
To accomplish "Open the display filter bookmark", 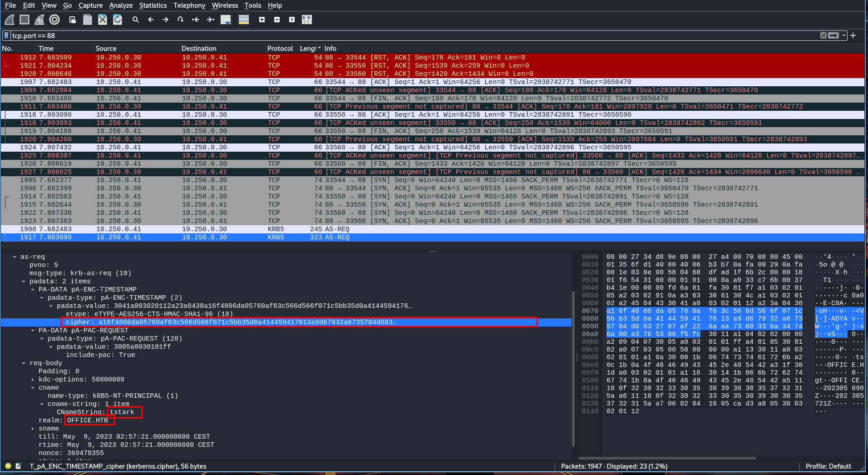I will (x=6, y=35).
